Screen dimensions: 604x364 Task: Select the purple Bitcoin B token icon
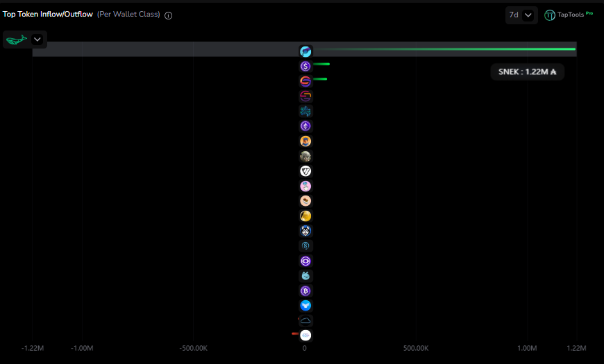coord(305,291)
